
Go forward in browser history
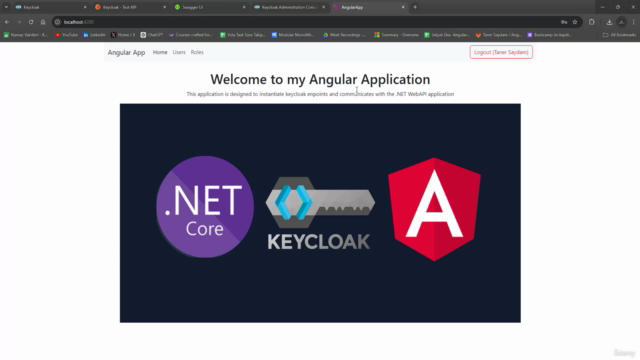[19, 22]
